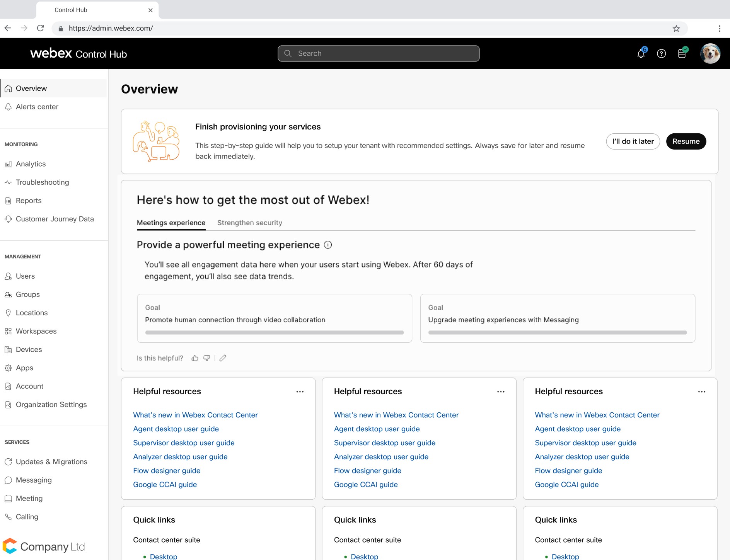Click the Account icon in sidebar

tap(8, 386)
